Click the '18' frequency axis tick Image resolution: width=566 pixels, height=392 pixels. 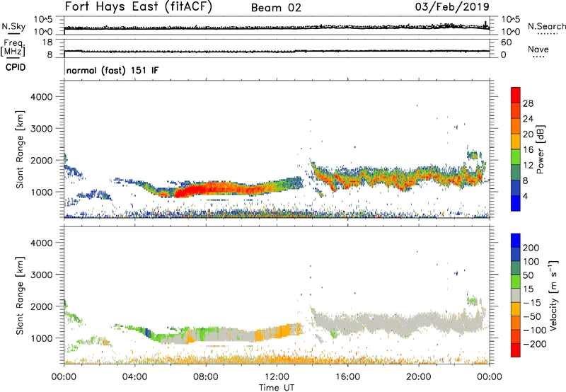point(47,42)
